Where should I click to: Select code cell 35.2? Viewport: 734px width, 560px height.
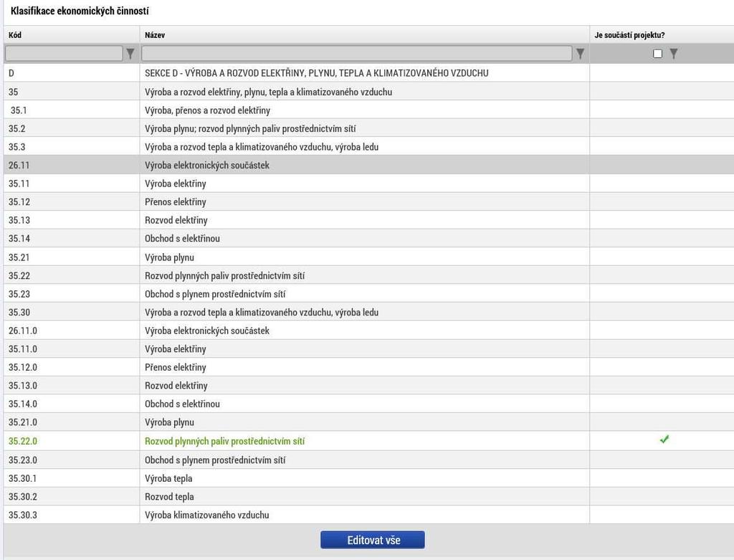(x=17, y=129)
